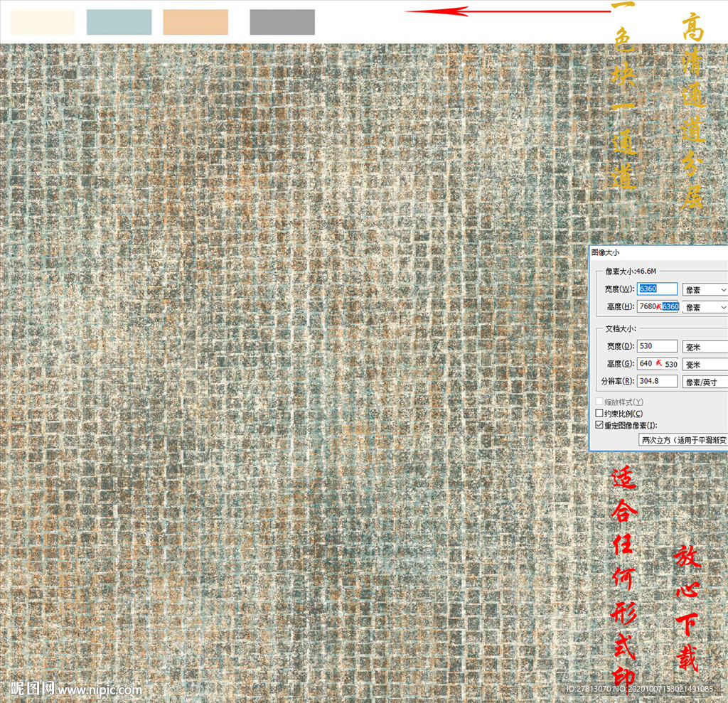Toggle the 缩放样式(Y) checkbox
728x703 pixels.
click(x=599, y=402)
